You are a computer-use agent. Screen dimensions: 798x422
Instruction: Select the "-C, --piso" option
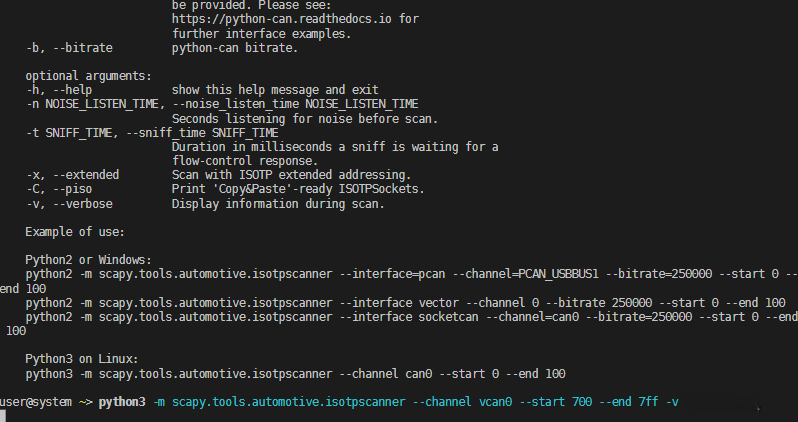point(62,190)
